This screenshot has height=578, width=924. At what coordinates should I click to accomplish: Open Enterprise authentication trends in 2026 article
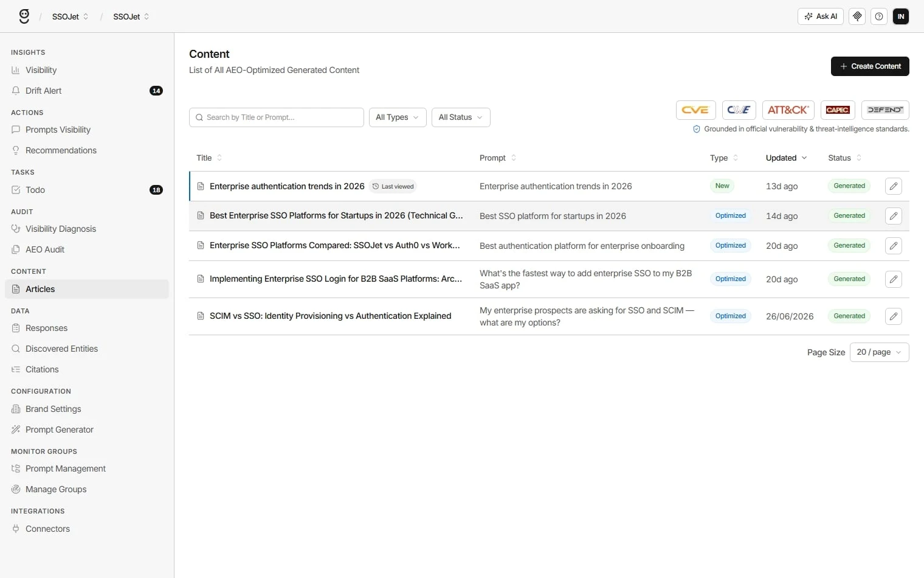(287, 186)
